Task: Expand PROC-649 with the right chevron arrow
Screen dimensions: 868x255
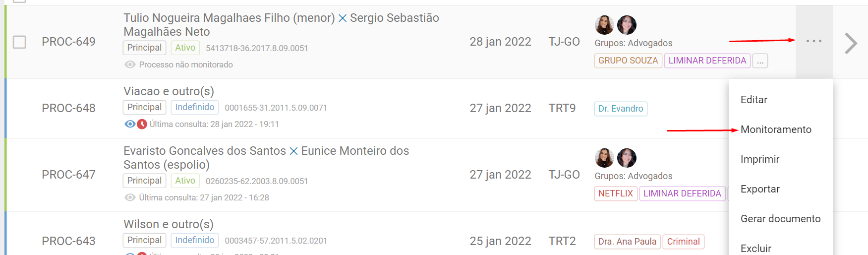Action: point(851,43)
